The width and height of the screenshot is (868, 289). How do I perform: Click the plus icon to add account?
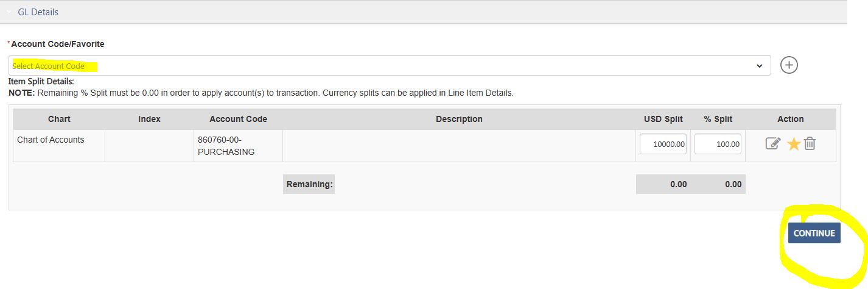(789, 65)
